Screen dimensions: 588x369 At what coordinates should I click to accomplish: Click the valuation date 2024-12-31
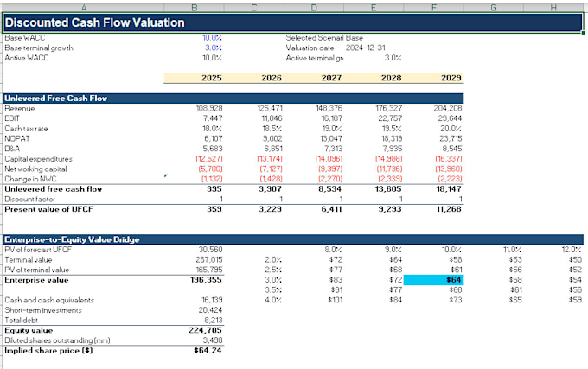(365, 48)
